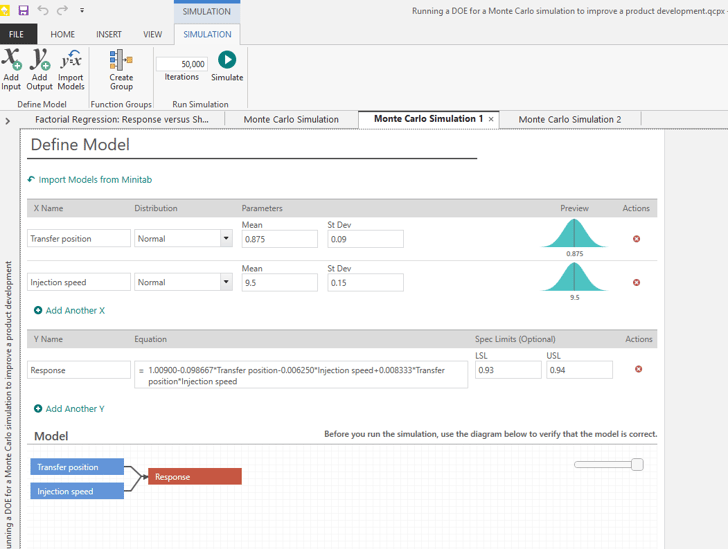Switch to Monte Carlo Simulation 2 tab
The height and width of the screenshot is (549, 728).
(569, 119)
